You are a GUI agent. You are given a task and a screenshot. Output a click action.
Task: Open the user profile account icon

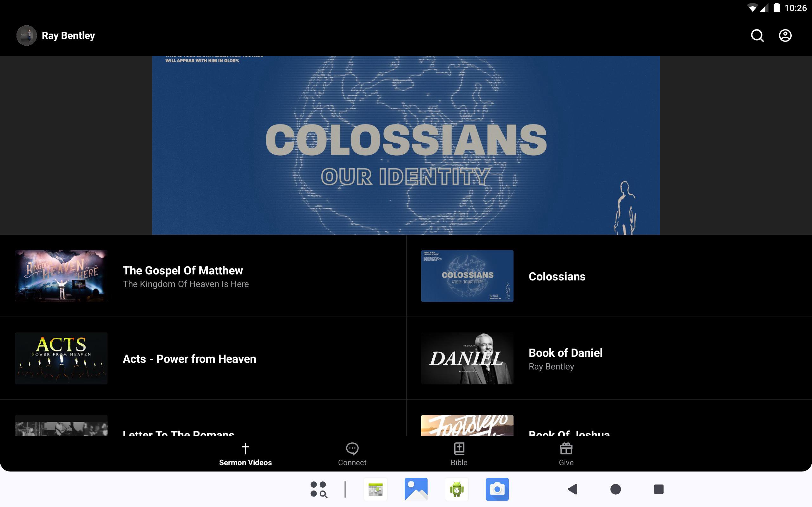point(785,35)
